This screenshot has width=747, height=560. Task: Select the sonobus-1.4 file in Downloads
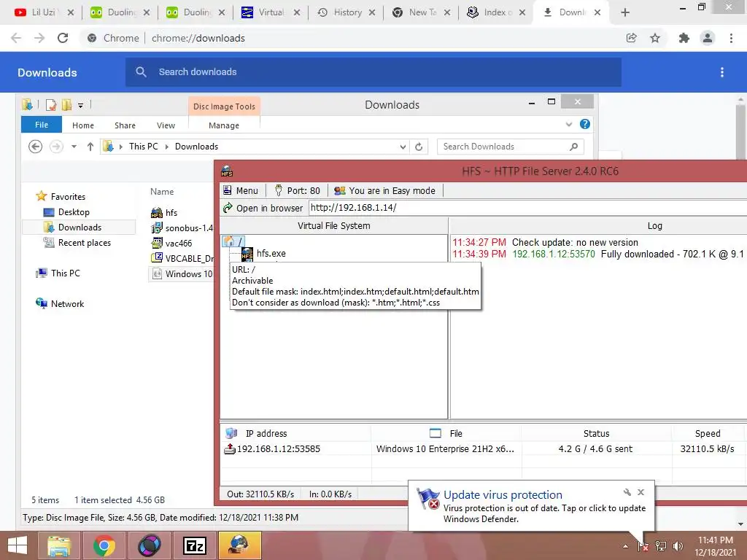(182, 227)
